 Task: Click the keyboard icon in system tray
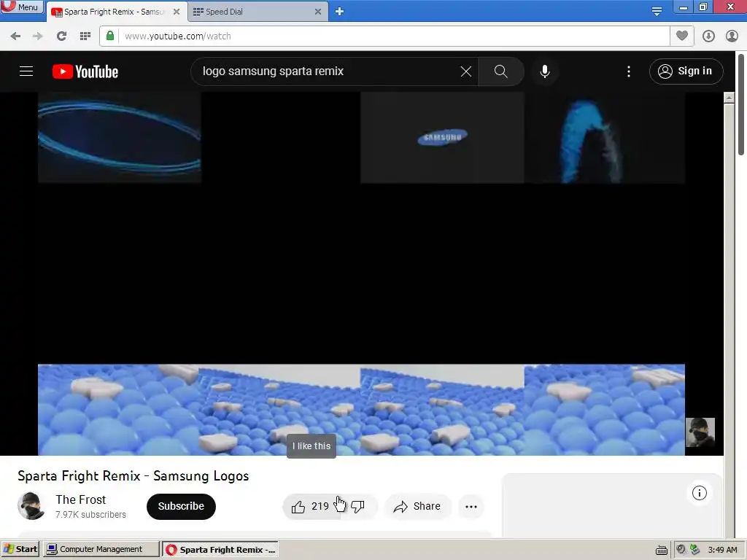pyautogui.click(x=661, y=550)
